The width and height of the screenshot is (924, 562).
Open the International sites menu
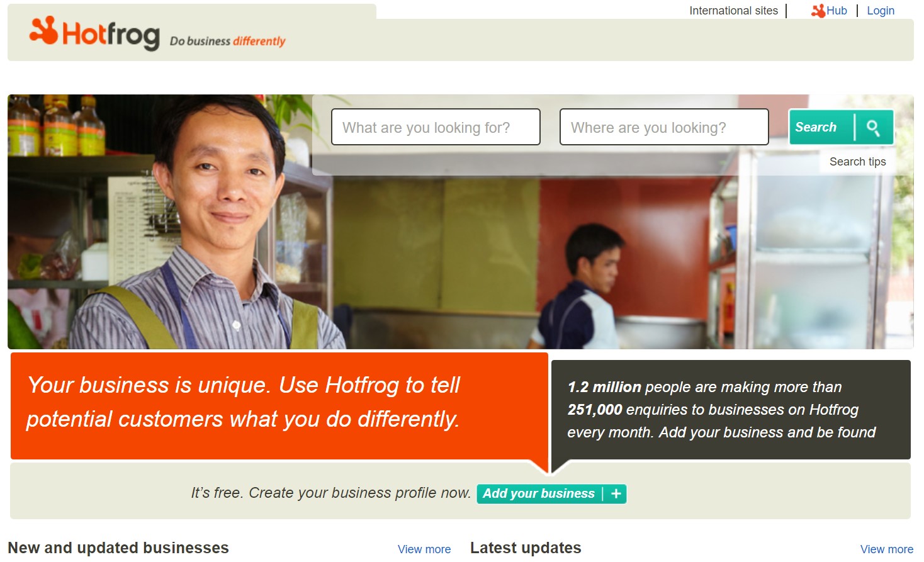[x=733, y=11]
